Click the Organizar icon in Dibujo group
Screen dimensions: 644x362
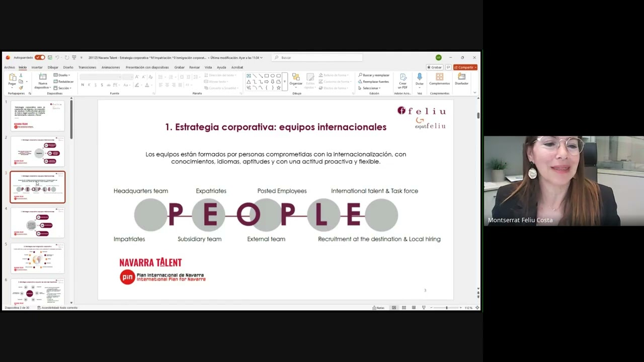tap(296, 77)
